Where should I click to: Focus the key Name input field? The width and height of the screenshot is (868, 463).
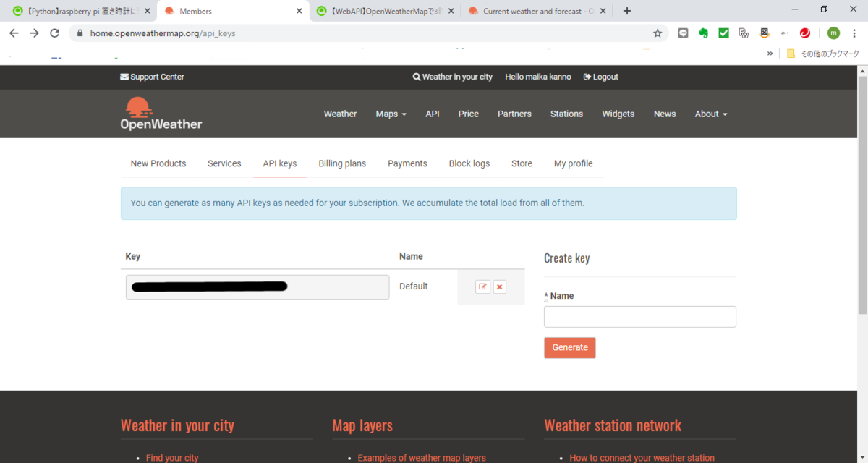point(640,317)
